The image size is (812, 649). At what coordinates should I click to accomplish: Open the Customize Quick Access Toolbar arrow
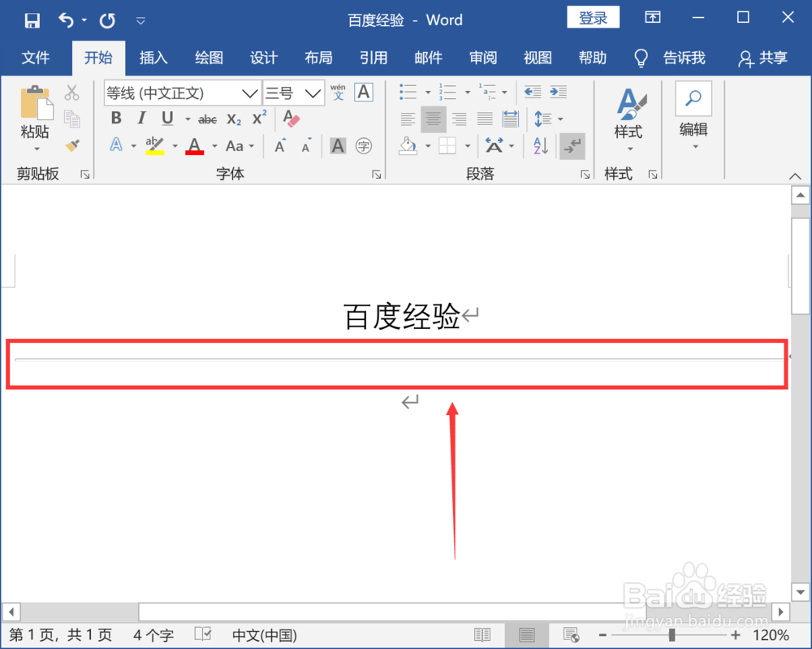click(x=140, y=21)
